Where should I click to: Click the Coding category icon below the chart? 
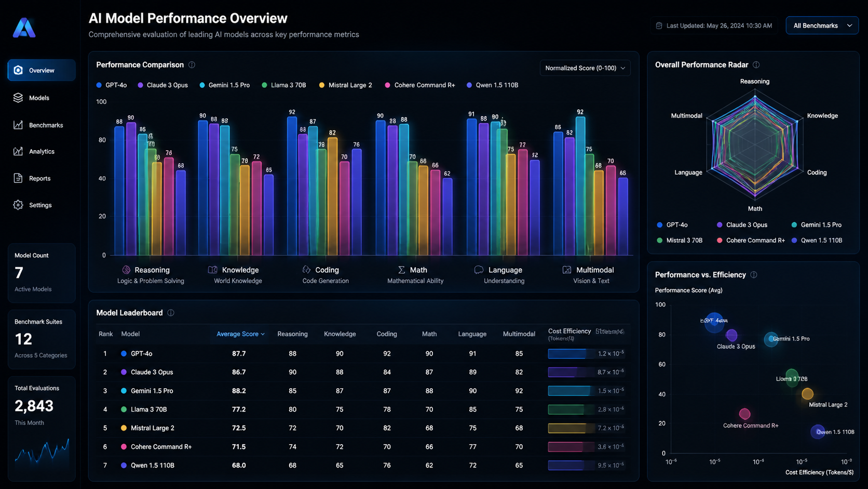(306, 270)
